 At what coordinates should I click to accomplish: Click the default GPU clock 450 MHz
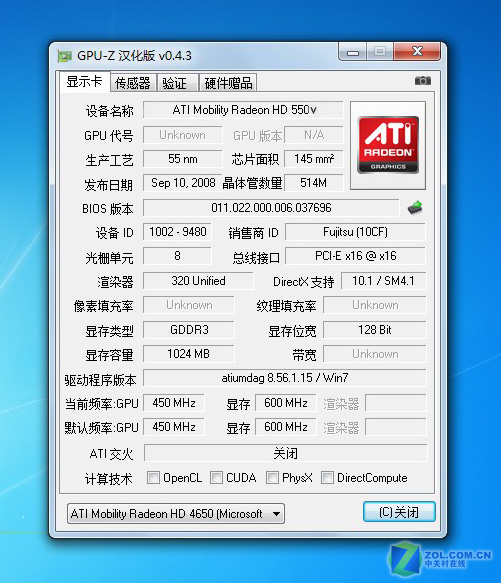[x=174, y=427]
